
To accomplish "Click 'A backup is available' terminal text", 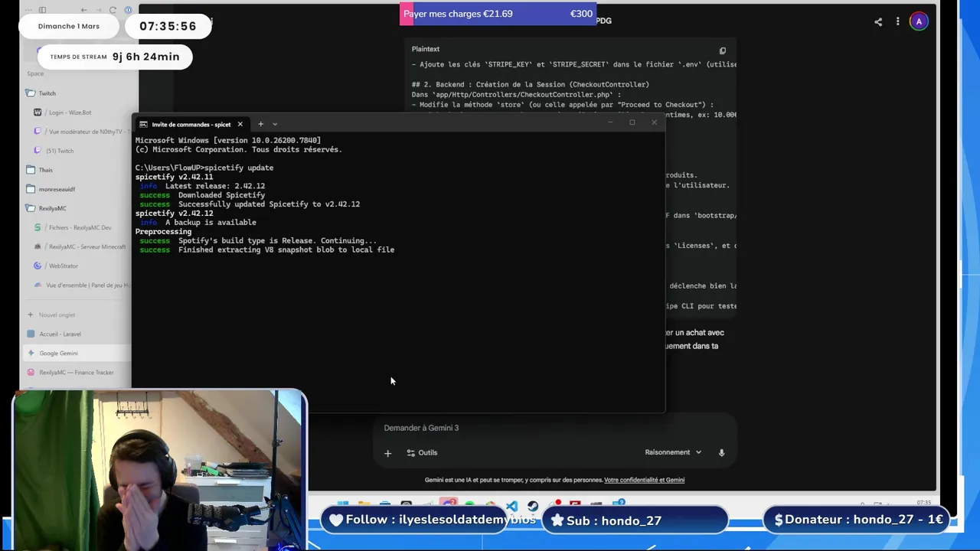I will 211,222.
